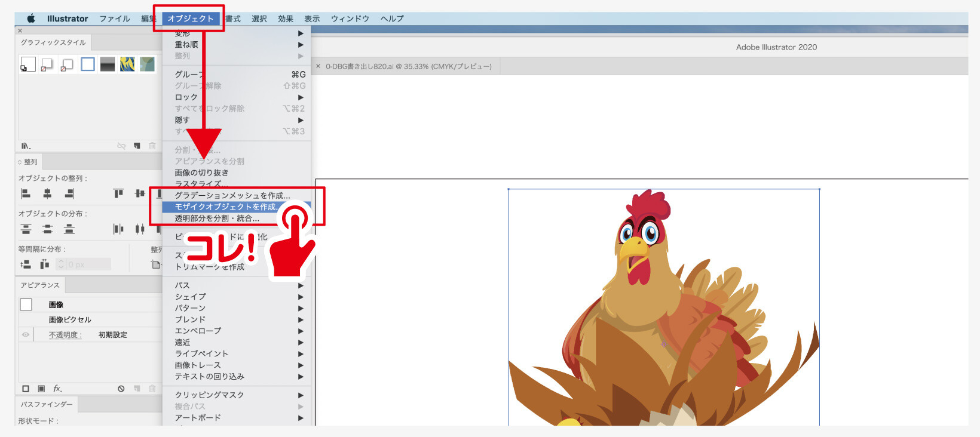Expand the ブレンド submenu

(x=237, y=319)
